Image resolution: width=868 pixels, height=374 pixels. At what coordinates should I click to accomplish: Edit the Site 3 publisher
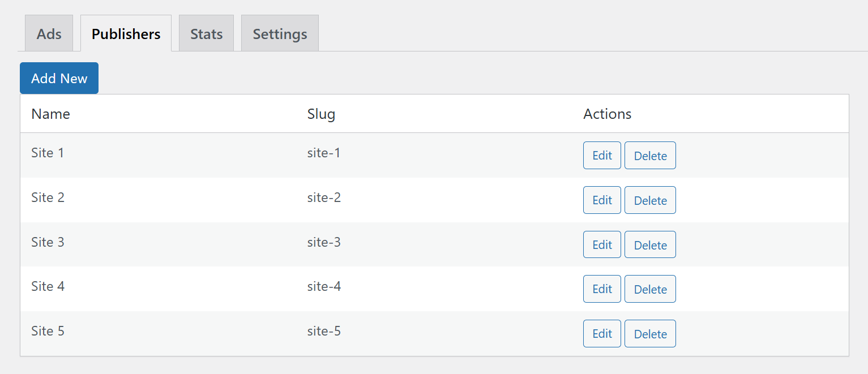point(602,244)
